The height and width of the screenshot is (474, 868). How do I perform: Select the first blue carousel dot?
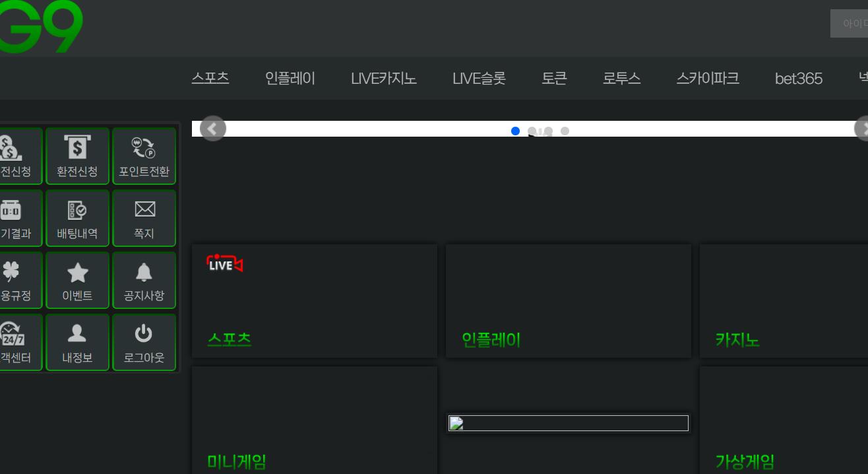(515, 131)
